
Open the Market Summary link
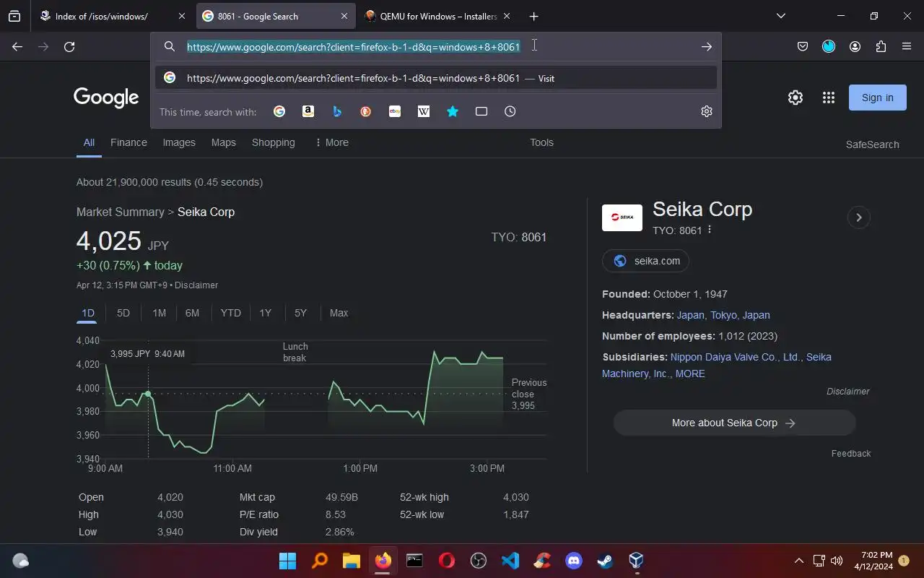tap(121, 212)
